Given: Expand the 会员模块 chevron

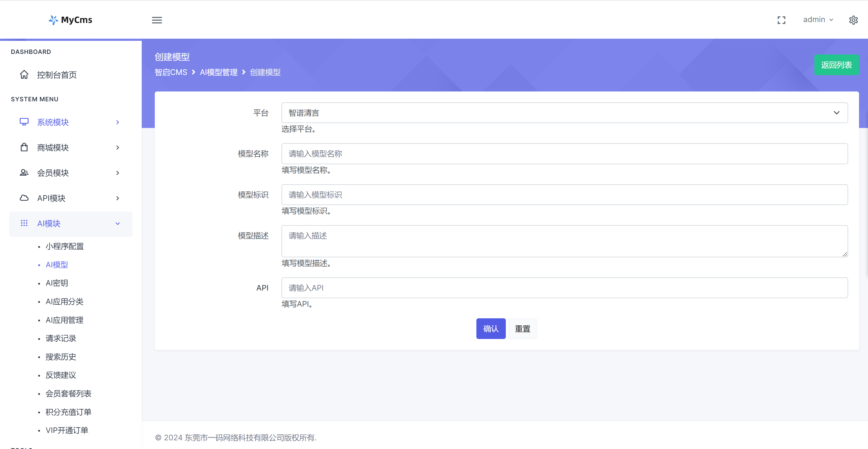Looking at the screenshot, I should coord(118,173).
